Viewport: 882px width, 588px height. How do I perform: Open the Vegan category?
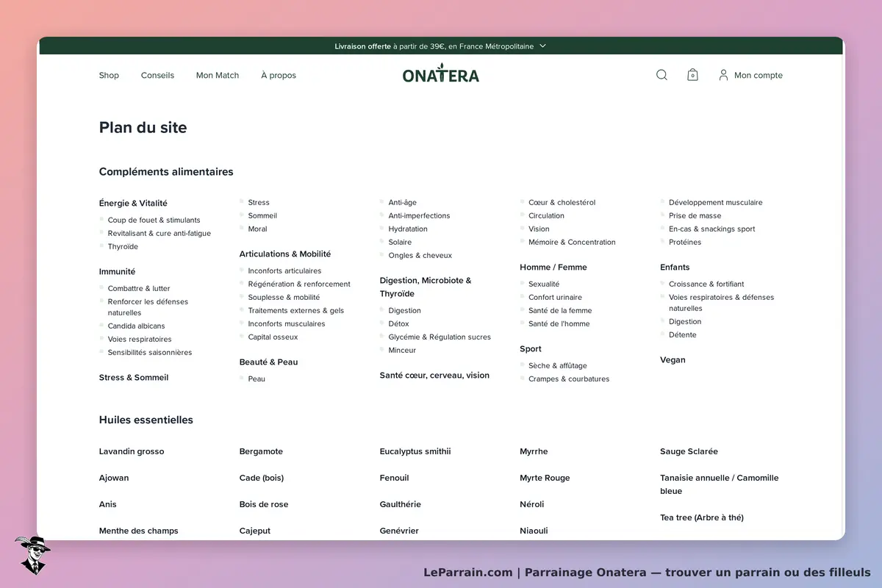pos(673,359)
